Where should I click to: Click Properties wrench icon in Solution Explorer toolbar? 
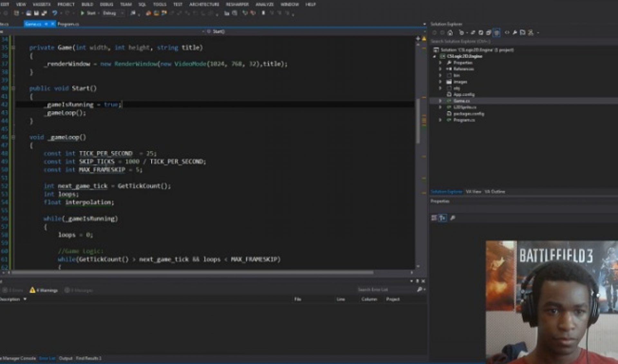(515, 33)
